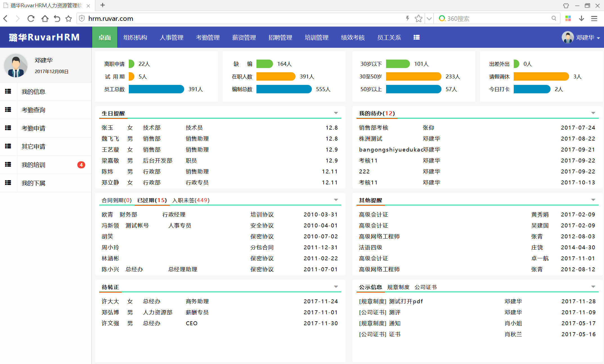Screen dimensions: 604x364
Task: Open browser downloads arrow icon
Action: 581,19
